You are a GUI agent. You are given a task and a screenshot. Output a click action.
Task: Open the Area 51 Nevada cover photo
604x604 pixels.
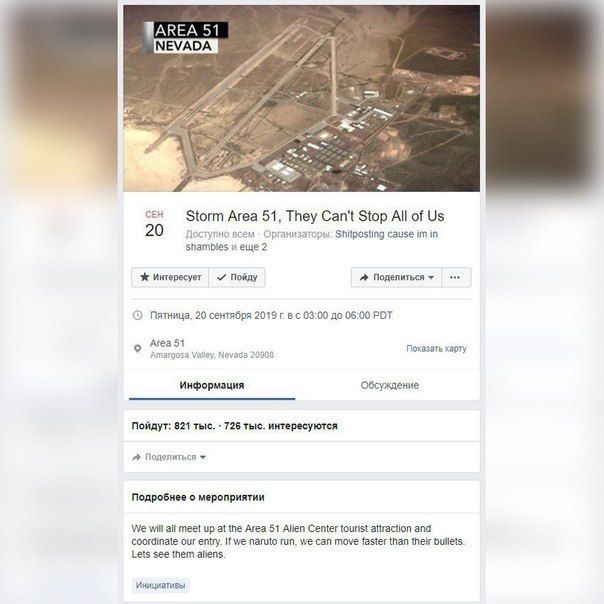tap(302, 98)
